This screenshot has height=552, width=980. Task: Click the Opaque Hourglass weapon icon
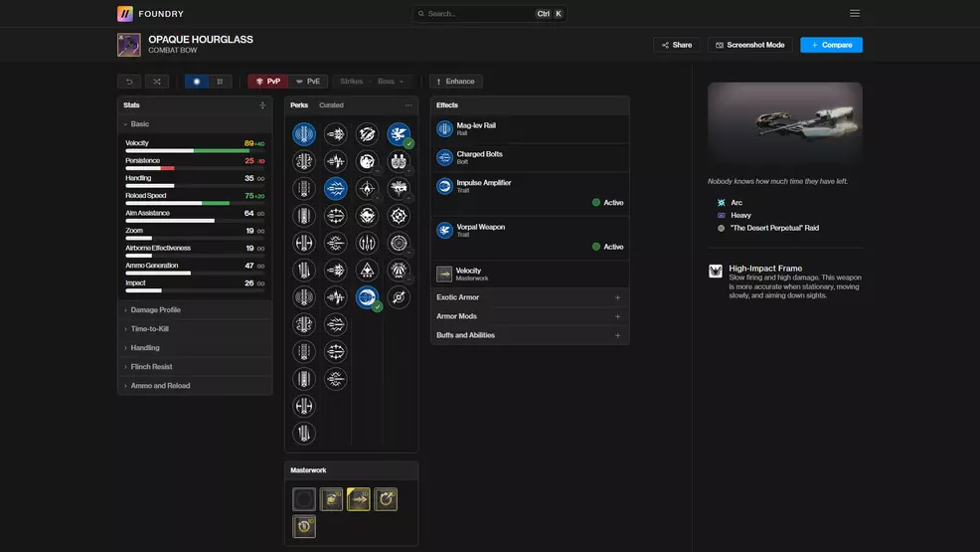click(129, 45)
